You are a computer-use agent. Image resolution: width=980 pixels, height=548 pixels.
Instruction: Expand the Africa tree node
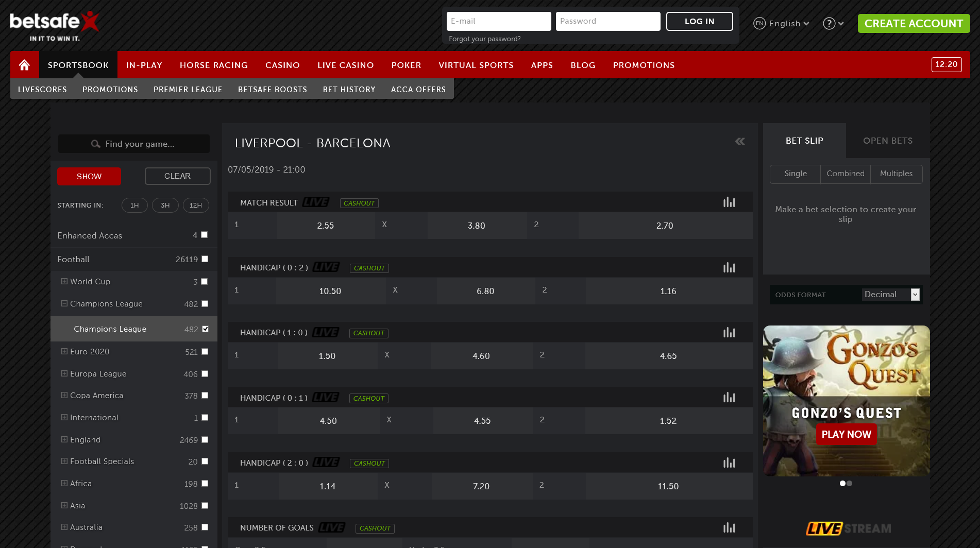point(64,483)
